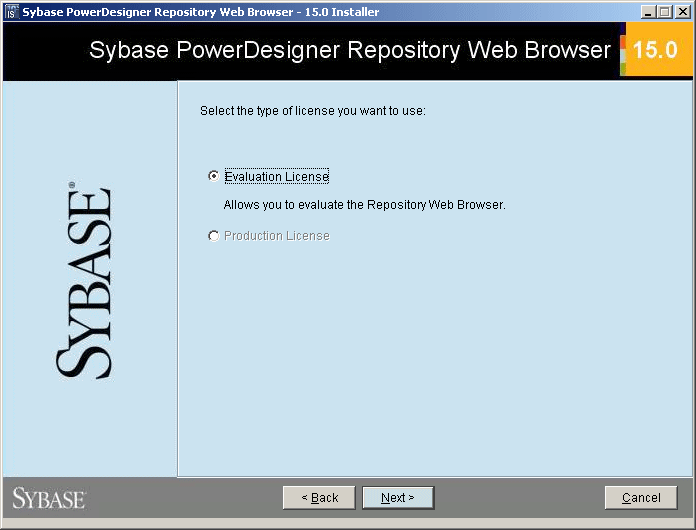Close the installer window

[683, 12]
